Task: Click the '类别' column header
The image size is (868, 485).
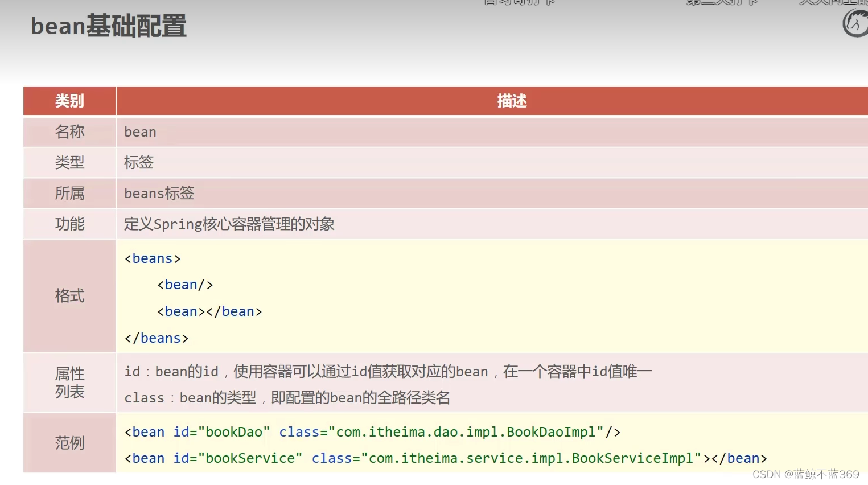Action: (69, 101)
